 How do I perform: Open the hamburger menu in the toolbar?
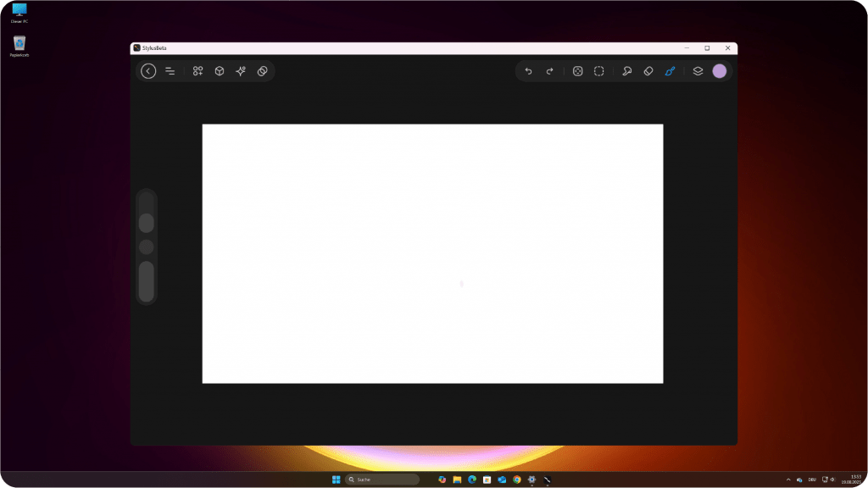point(170,71)
